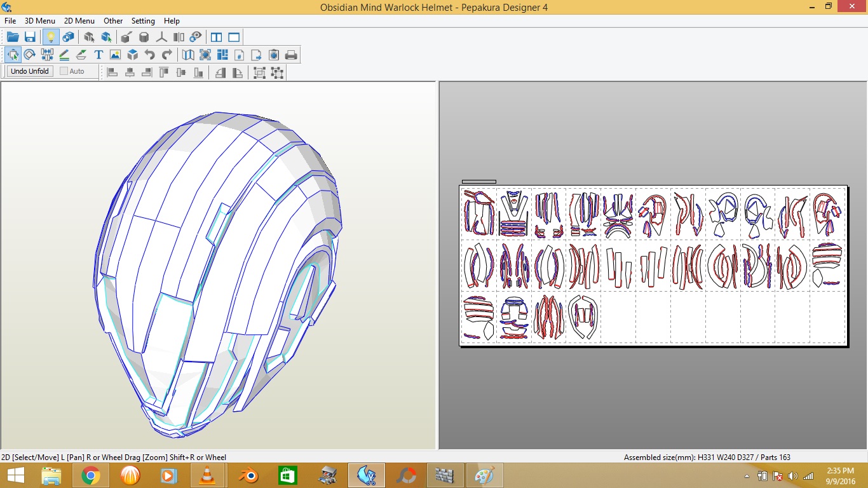
Task: Select the Rotate part tool
Action: [30, 55]
